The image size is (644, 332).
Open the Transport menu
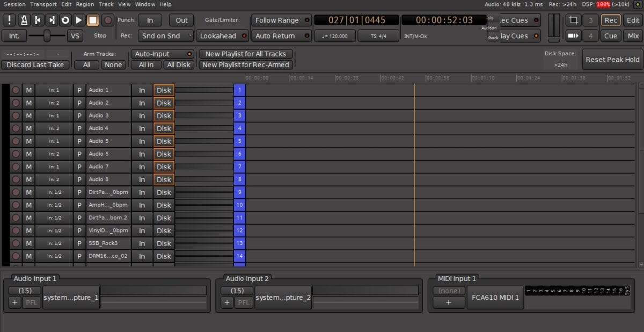[43, 4]
